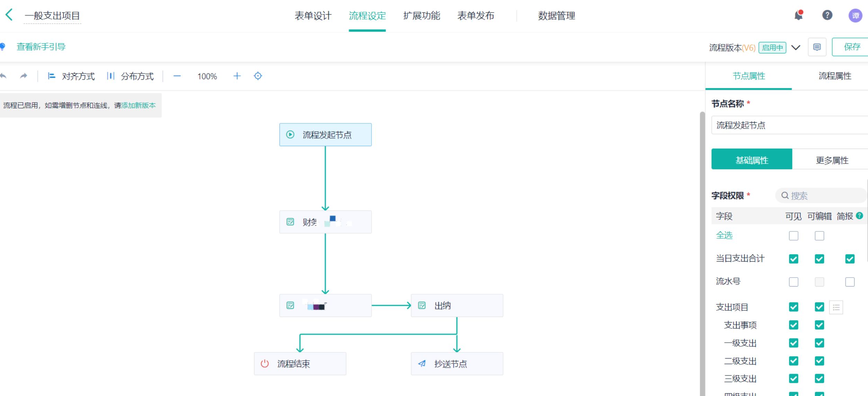Click the 保存 button
Viewport: 868px width, 396px height.
(852, 47)
